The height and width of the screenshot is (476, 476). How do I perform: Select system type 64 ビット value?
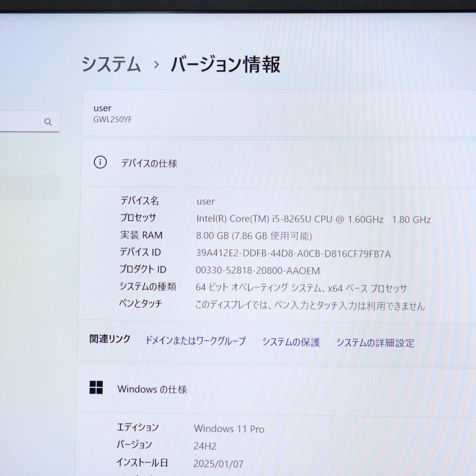[x=301, y=288]
